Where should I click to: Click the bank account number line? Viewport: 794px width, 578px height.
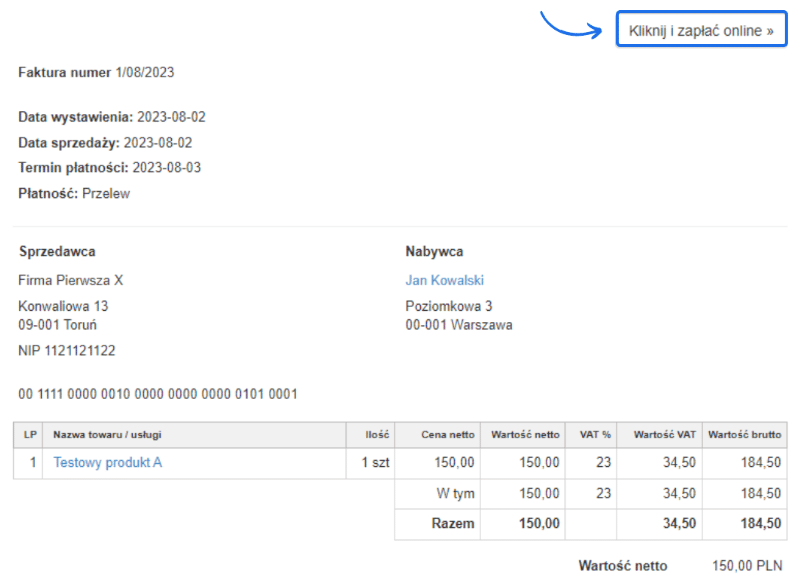point(157,394)
